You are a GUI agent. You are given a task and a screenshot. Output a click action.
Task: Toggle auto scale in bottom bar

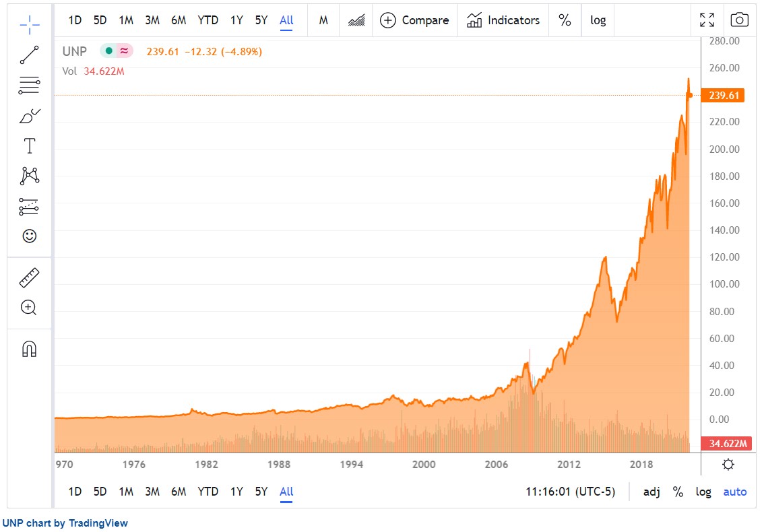735,492
